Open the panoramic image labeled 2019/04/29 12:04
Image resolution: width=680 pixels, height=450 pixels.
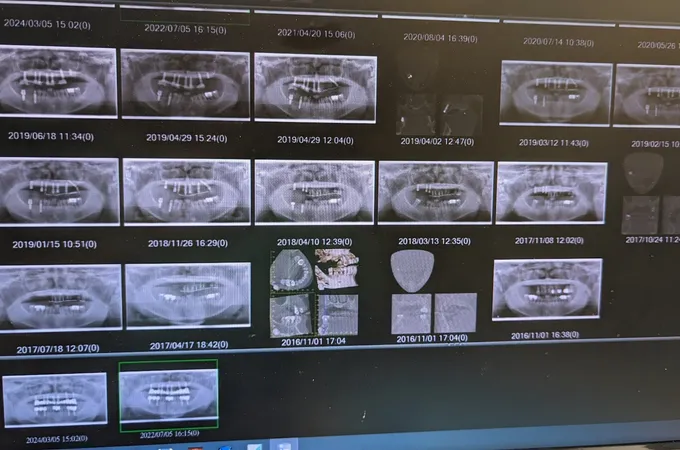(315, 88)
